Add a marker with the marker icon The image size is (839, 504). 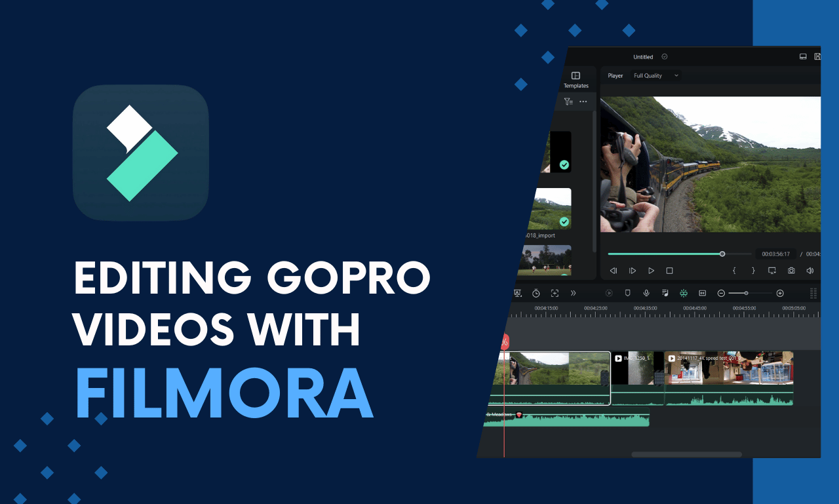[x=627, y=293]
